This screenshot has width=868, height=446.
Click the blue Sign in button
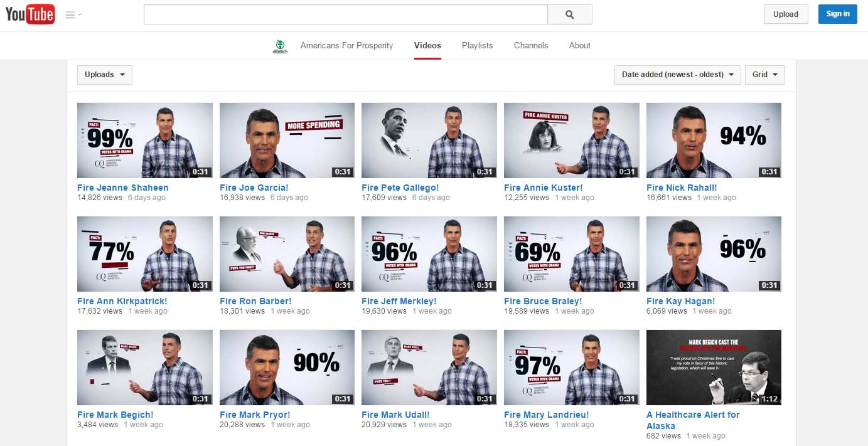(x=837, y=14)
